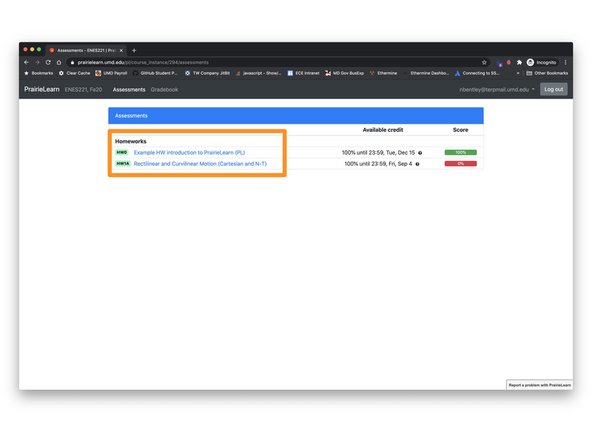This screenshot has width=592, height=444.
Task: Click the red 0% score bar
Action: tap(461, 164)
